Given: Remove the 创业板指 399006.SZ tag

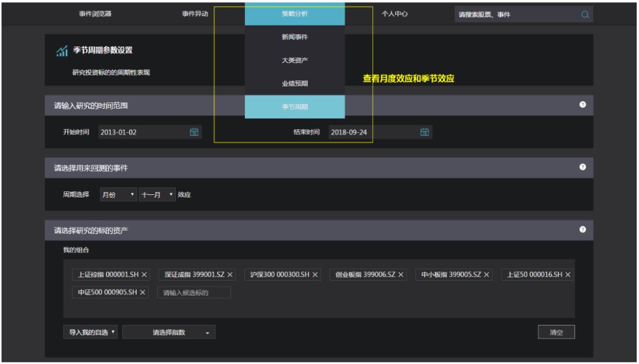Looking at the screenshot, I should (x=400, y=274).
